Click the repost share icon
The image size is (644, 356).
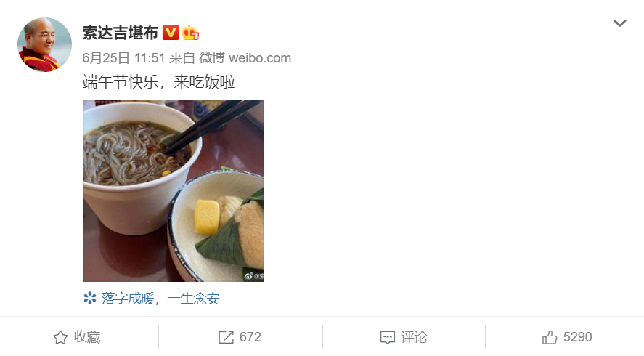point(226,337)
